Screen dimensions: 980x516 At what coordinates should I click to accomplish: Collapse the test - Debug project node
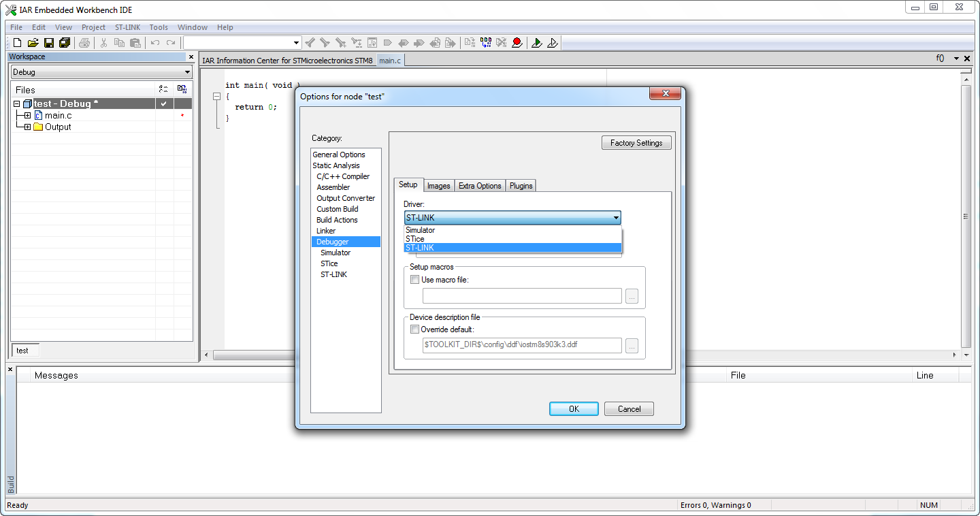[16, 104]
